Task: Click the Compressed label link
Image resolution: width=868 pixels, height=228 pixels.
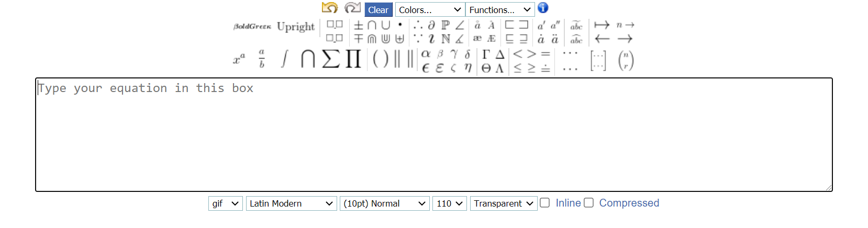Action: (629, 203)
